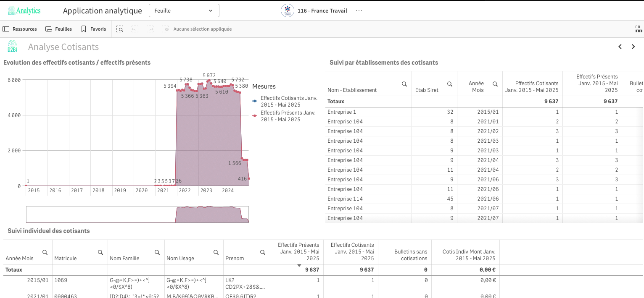Open the three-dot more options menu

[x=359, y=10]
